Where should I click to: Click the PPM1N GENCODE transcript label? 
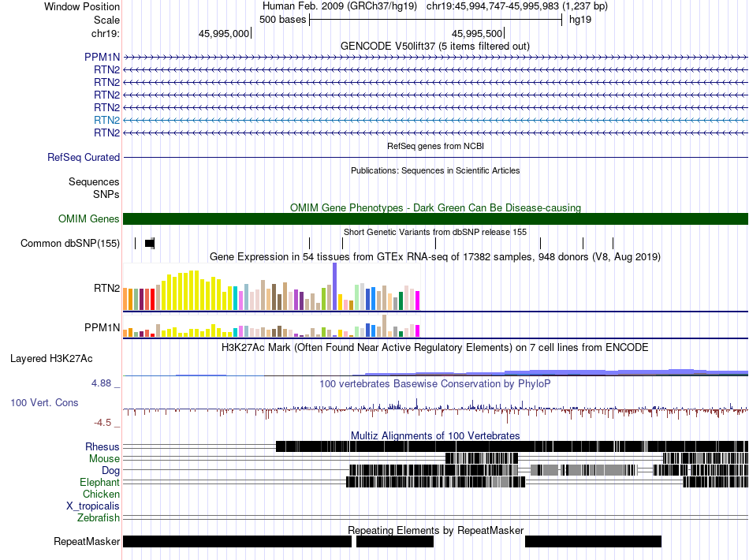[102, 58]
